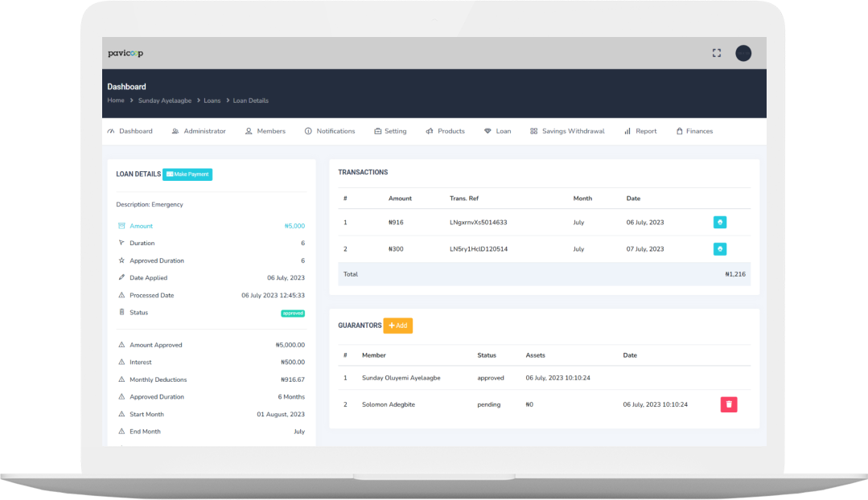Click the Make Payment button
Viewport: 868px width, 500px height.
(187, 174)
